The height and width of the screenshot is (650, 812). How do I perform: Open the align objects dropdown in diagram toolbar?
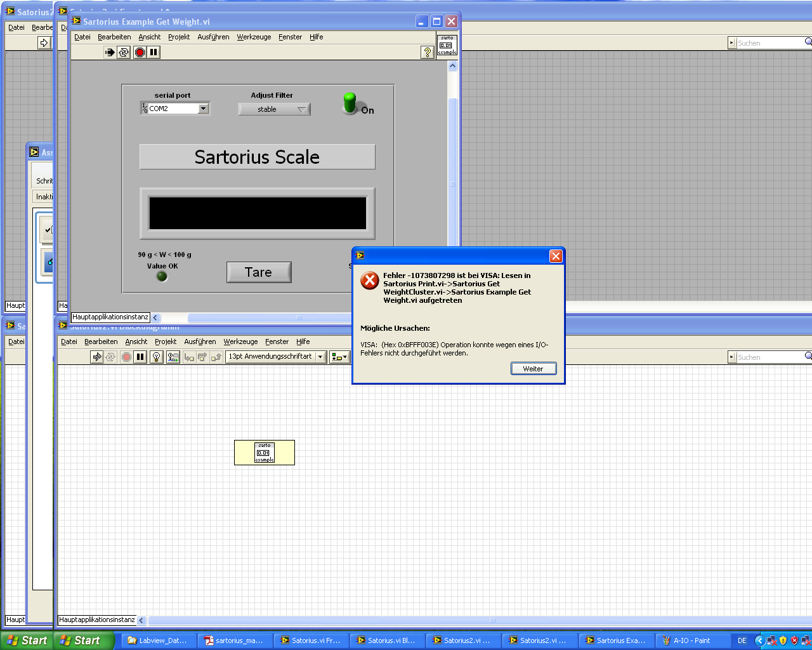click(x=339, y=357)
